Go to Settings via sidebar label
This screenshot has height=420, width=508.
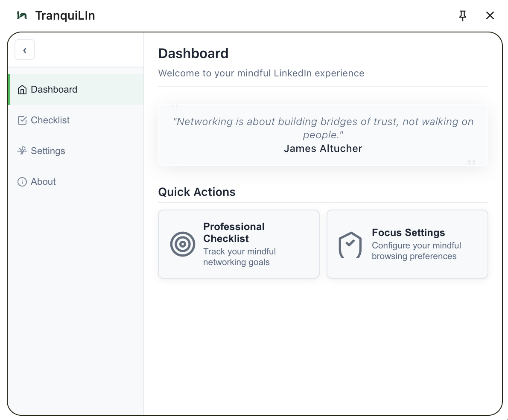click(x=48, y=151)
